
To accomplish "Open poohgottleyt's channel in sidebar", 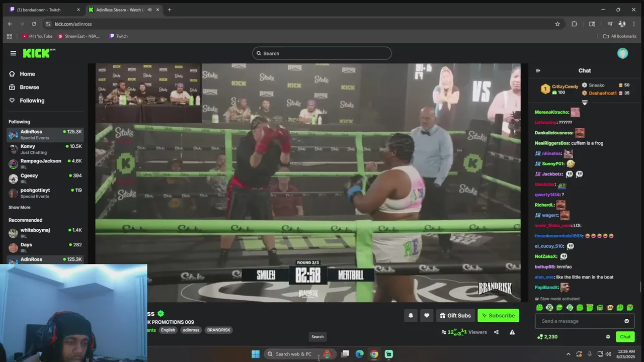I will pos(45,193).
